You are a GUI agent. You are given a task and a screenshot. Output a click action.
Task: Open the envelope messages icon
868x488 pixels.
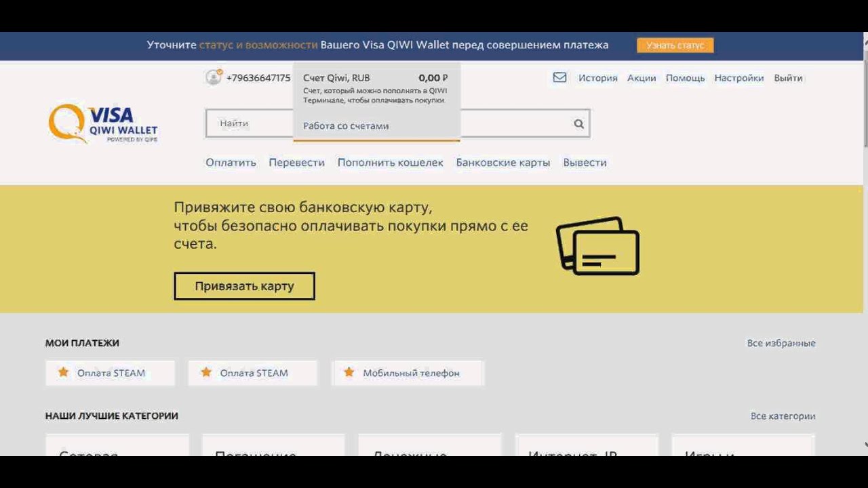tap(559, 77)
